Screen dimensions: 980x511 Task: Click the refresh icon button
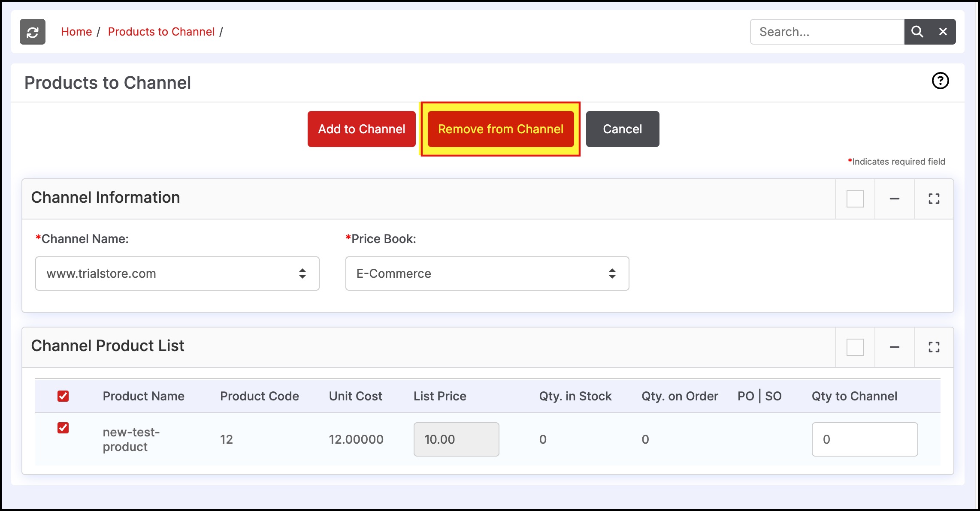(33, 32)
